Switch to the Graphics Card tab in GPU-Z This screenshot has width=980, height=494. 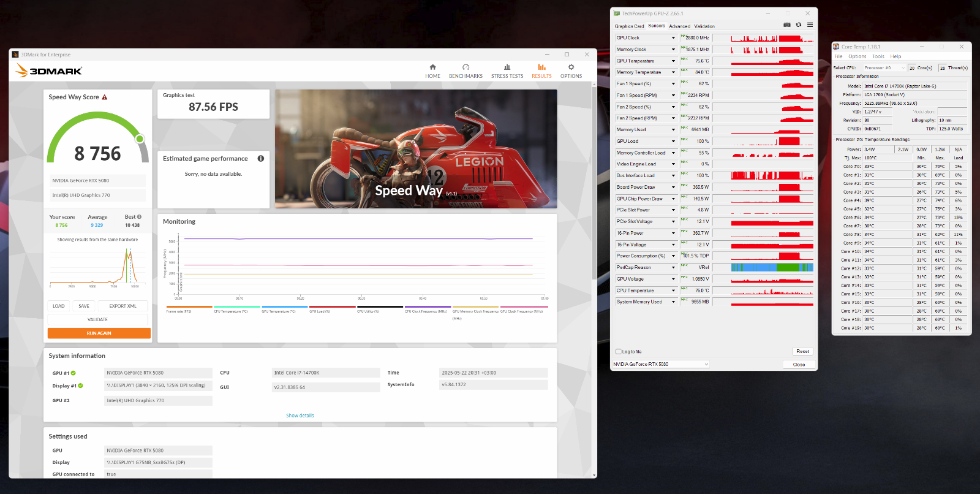629,26
